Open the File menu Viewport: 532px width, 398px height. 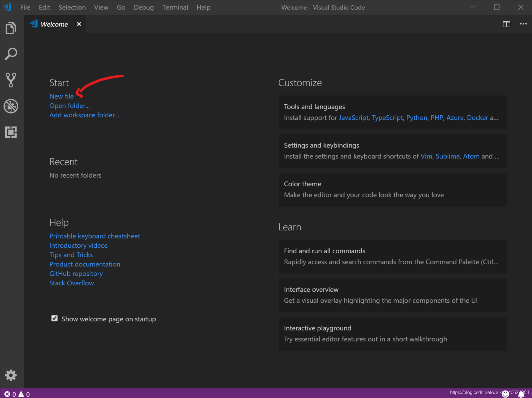(25, 7)
